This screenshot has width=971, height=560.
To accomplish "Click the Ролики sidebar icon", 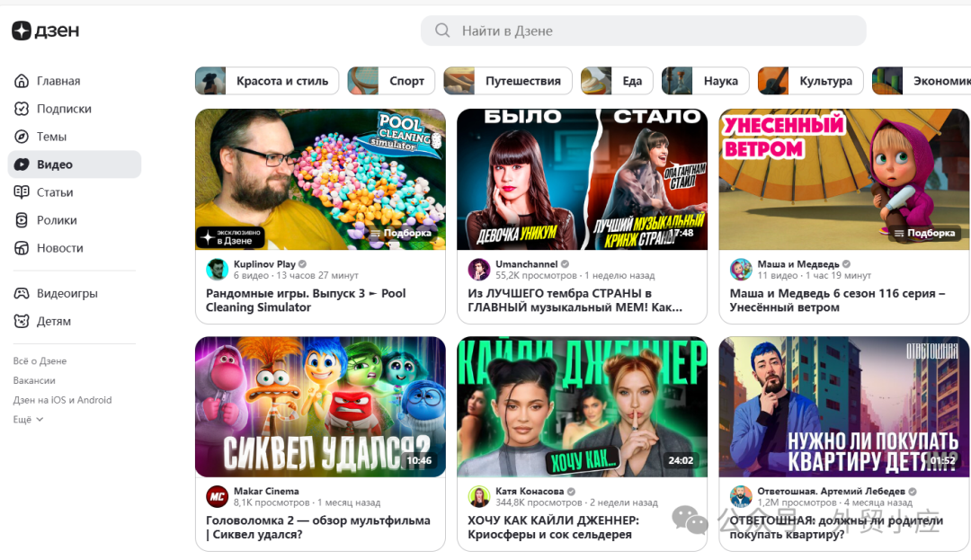I will coord(22,220).
